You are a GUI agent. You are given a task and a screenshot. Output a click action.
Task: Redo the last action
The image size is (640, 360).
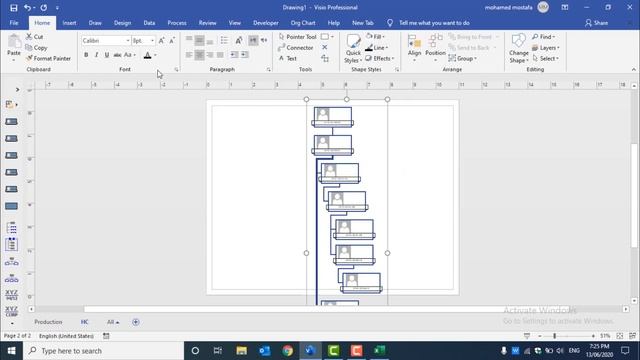pyautogui.click(x=44, y=8)
